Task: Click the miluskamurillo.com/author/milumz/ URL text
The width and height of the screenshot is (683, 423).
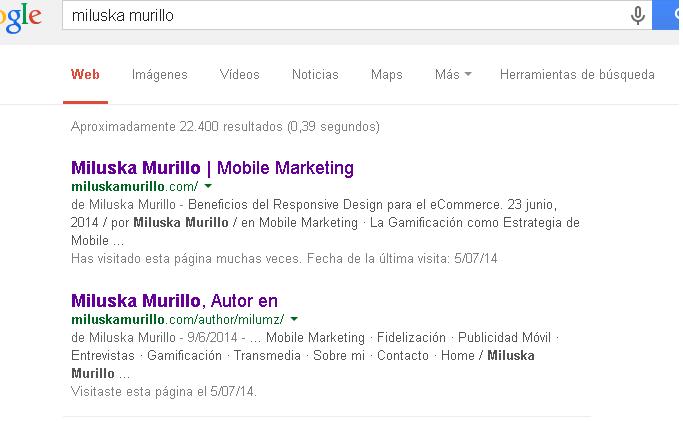Action: [178, 319]
